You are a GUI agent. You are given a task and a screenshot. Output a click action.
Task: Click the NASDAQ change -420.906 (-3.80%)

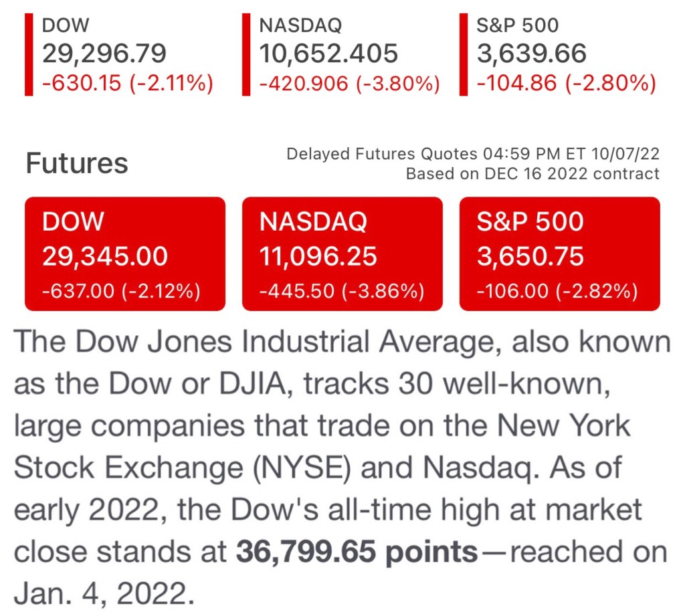(349, 83)
